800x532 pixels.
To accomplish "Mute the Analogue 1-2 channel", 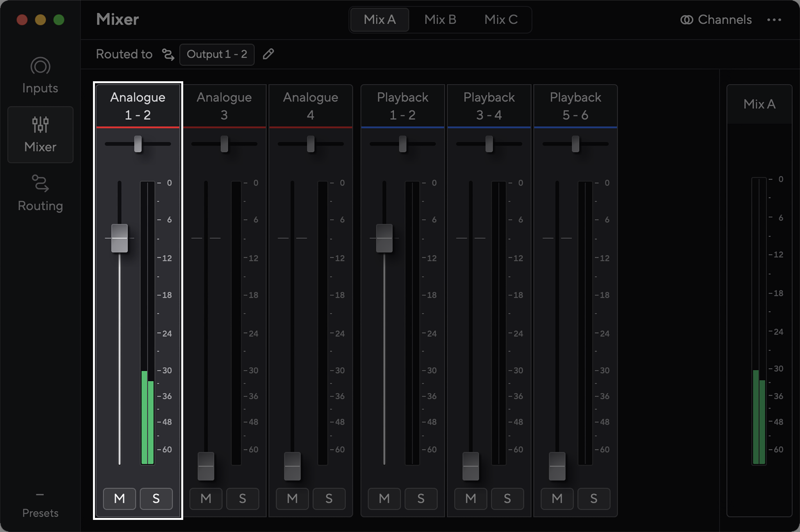I will (x=120, y=499).
